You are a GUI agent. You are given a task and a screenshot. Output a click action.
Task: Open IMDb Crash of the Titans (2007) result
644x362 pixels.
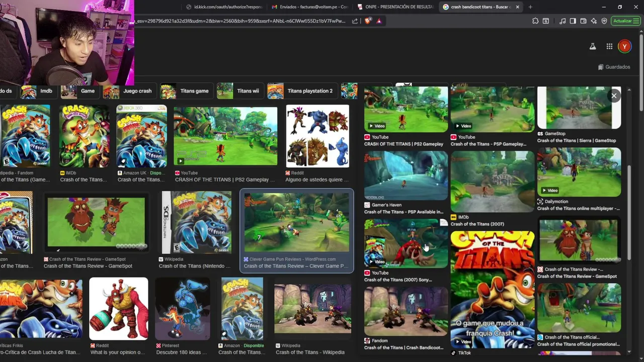(493, 182)
